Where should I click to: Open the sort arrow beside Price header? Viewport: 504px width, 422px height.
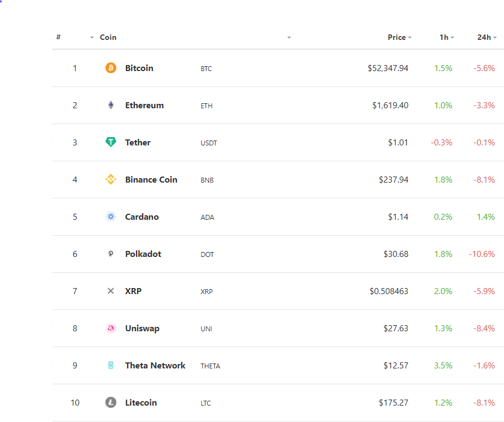[x=410, y=38]
